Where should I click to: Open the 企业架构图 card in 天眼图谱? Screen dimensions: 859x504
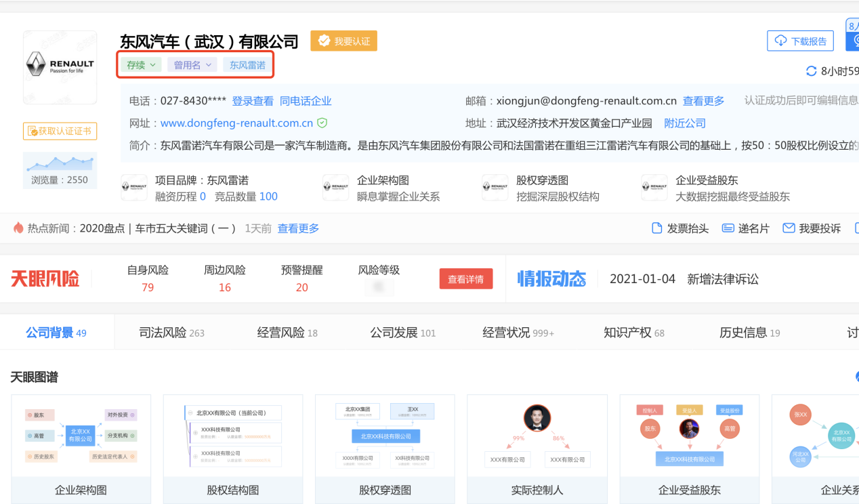(81, 449)
